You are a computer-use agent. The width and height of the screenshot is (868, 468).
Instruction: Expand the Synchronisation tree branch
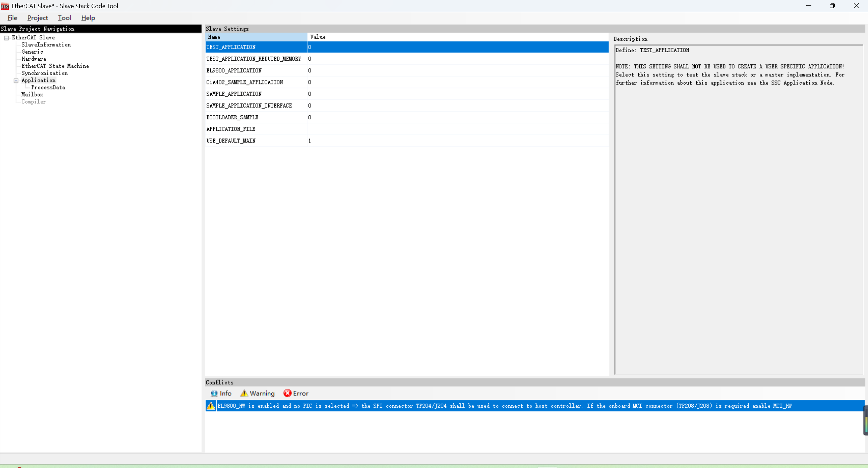[x=44, y=73]
